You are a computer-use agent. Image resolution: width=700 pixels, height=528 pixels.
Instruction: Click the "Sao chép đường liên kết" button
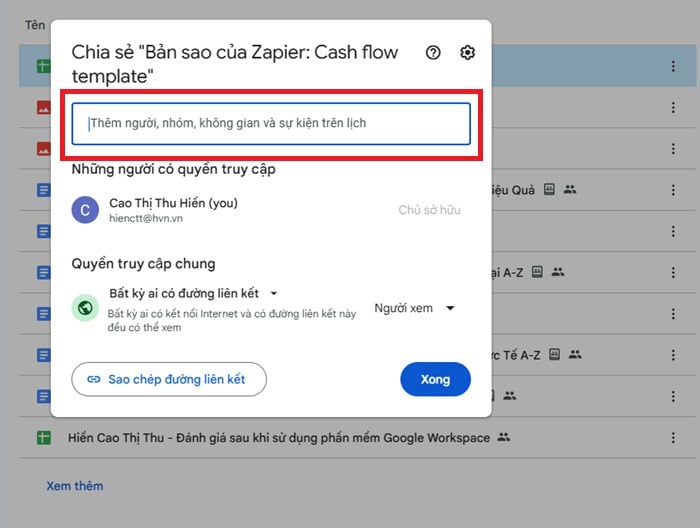tap(170, 379)
